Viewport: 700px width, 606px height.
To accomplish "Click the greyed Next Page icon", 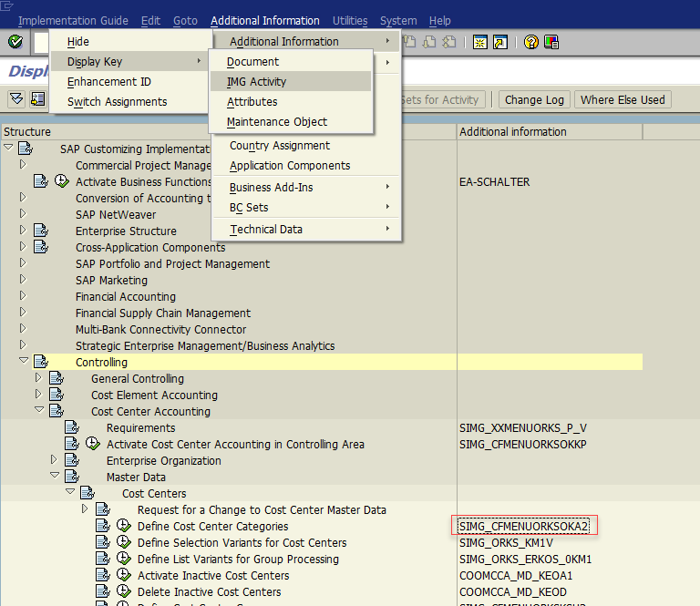I will (429, 43).
